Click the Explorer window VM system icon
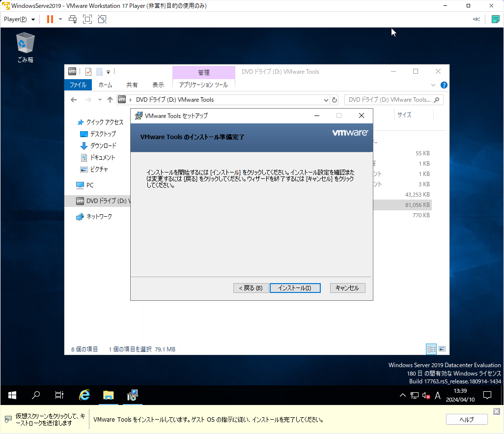This screenshot has height=434, width=504. 72,71
